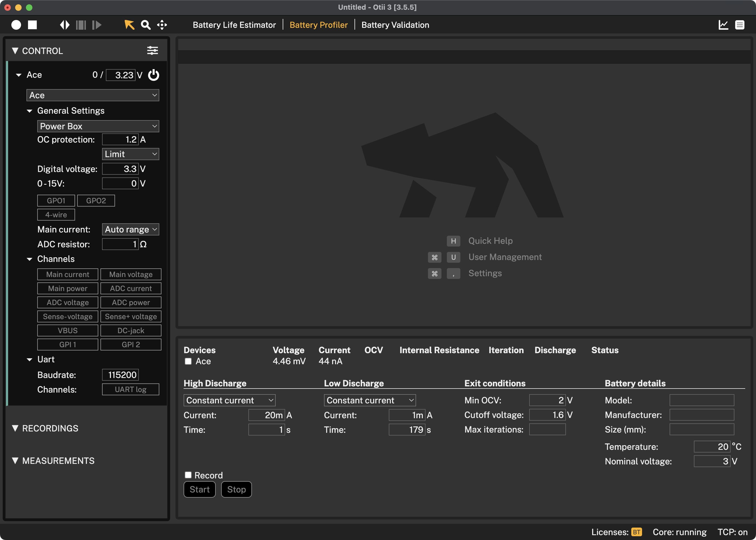Select the four-arrow pan tool
The width and height of the screenshot is (756, 540).
coord(162,25)
